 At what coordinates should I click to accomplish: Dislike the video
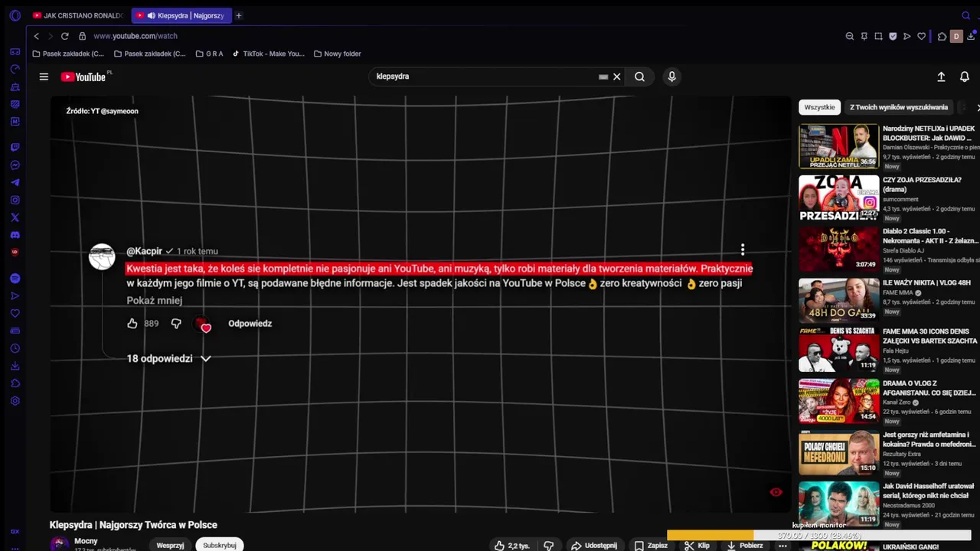pos(548,546)
